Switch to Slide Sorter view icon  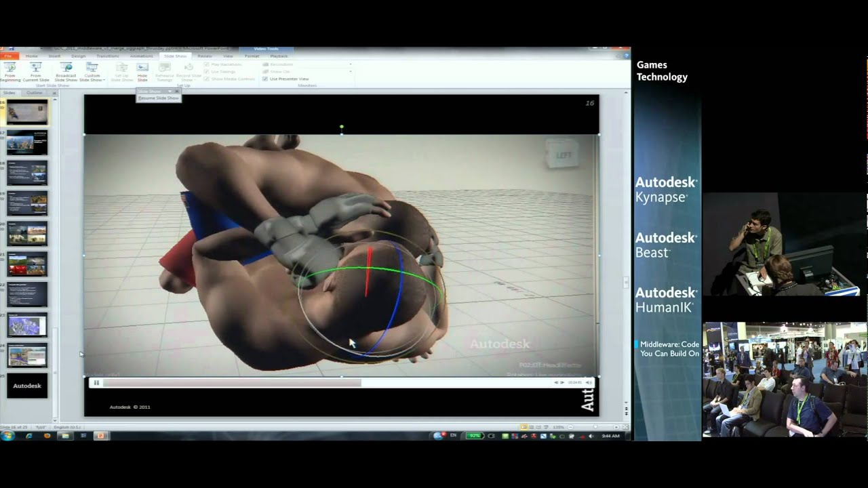533,427
